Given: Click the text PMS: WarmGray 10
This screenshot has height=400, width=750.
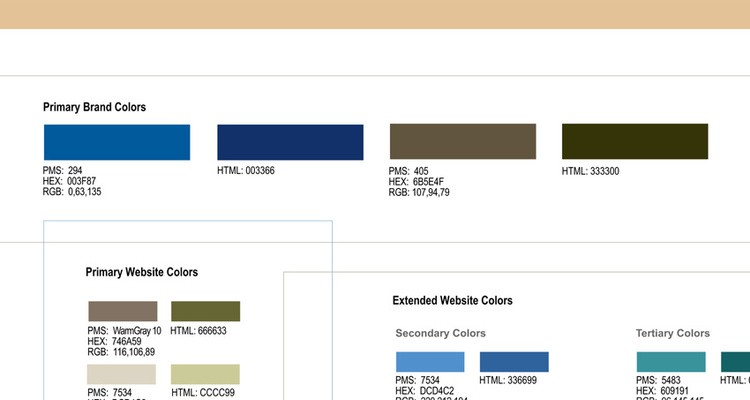Looking at the screenshot, I should point(124,331).
